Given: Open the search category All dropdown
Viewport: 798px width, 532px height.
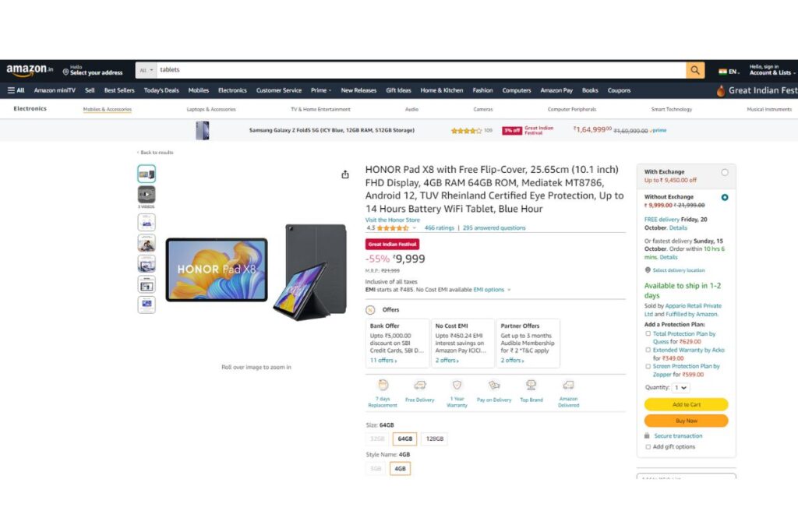Looking at the screenshot, I should [x=146, y=70].
